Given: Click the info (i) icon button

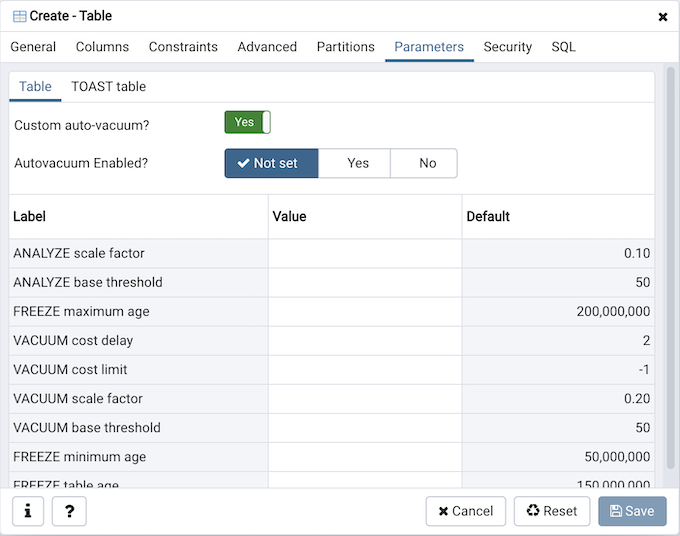Looking at the screenshot, I should [x=28, y=511].
